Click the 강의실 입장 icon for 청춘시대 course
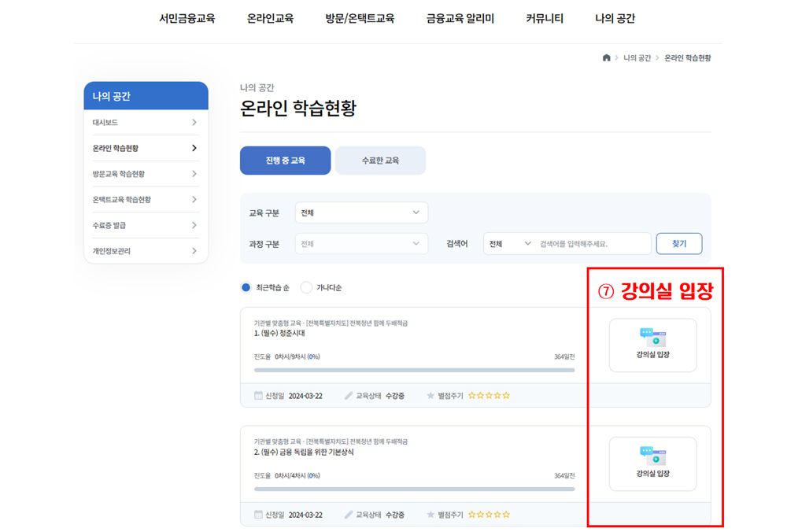787x532 pixels. (652, 337)
